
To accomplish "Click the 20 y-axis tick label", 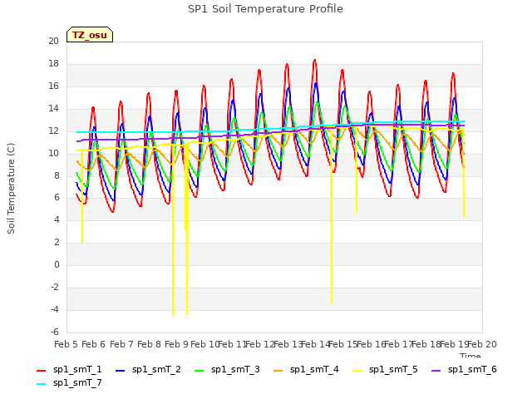I will [53, 41].
